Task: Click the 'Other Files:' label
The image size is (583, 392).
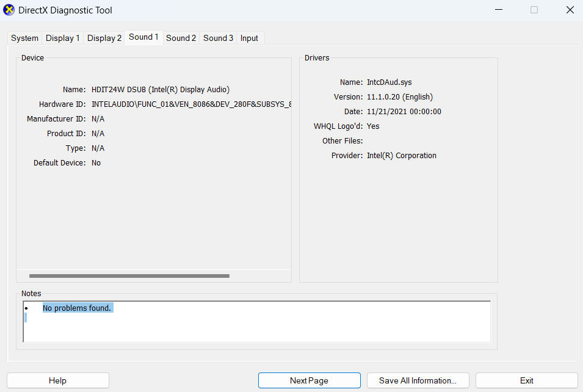Action: click(x=342, y=141)
